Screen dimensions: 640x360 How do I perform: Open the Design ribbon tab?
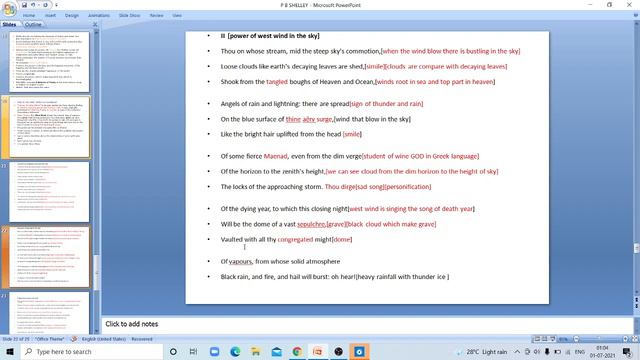coord(72,16)
